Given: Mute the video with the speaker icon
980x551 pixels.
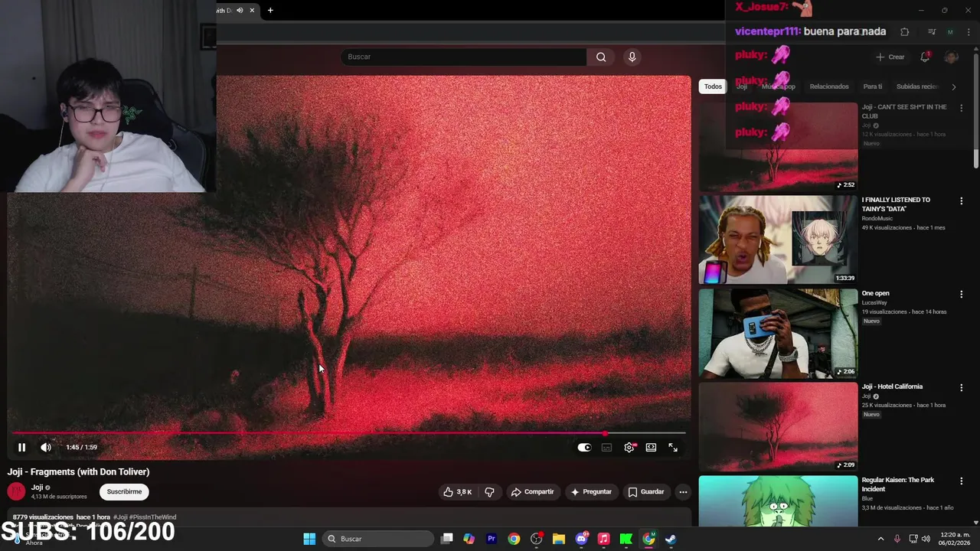Looking at the screenshot, I should tap(46, 448).
